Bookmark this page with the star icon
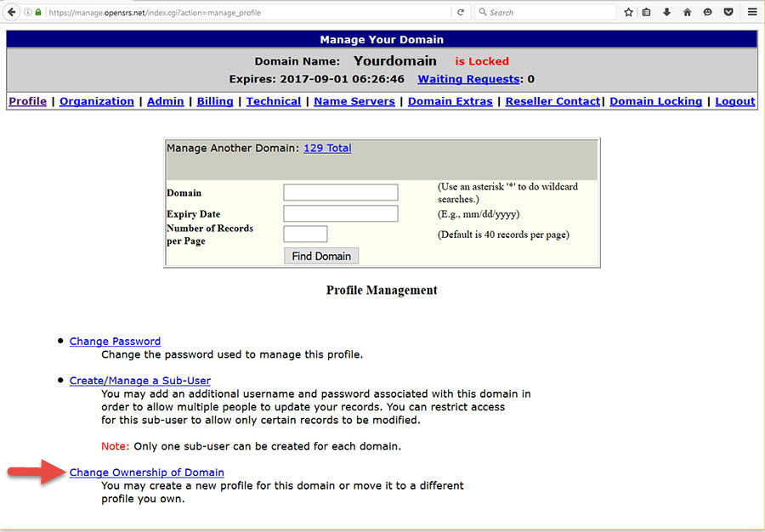Screen dimensions: 765x532 point(629,13)
